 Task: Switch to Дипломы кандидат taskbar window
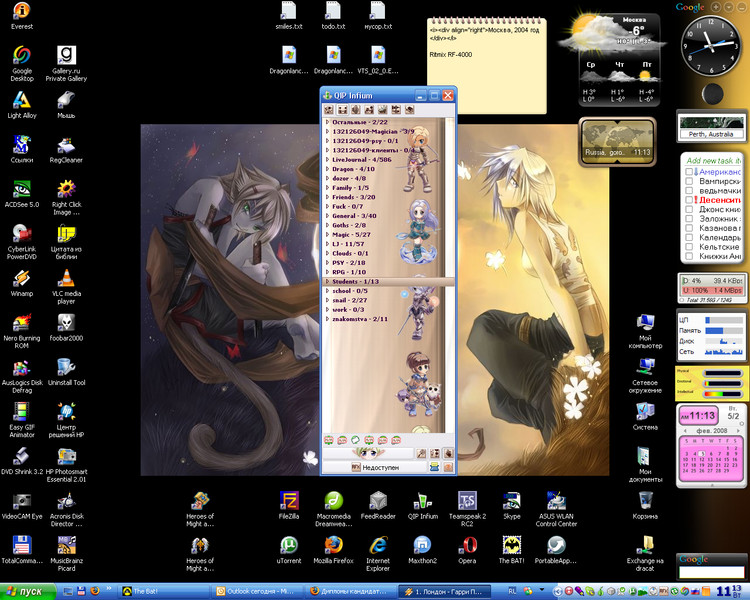[x=350, y=591]
